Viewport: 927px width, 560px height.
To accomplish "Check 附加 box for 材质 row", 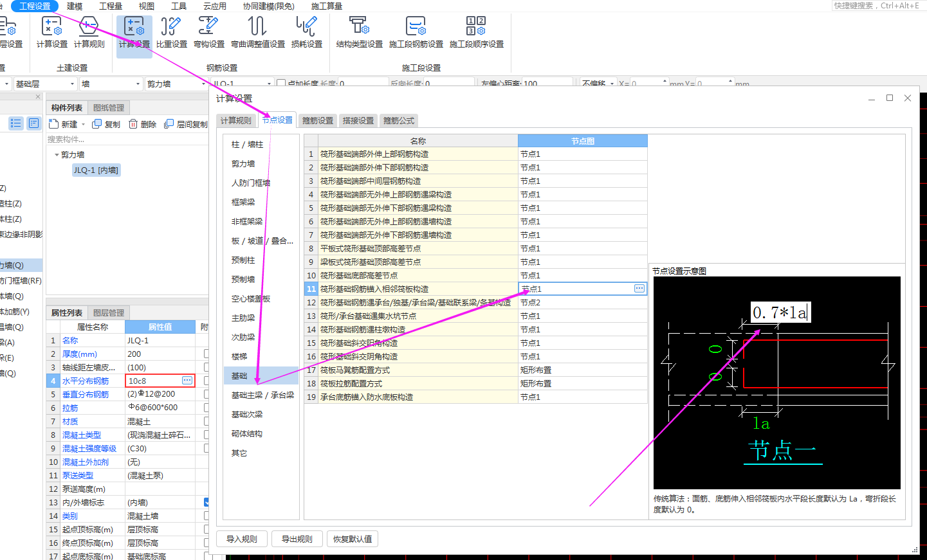I will (x=207, y=421).
